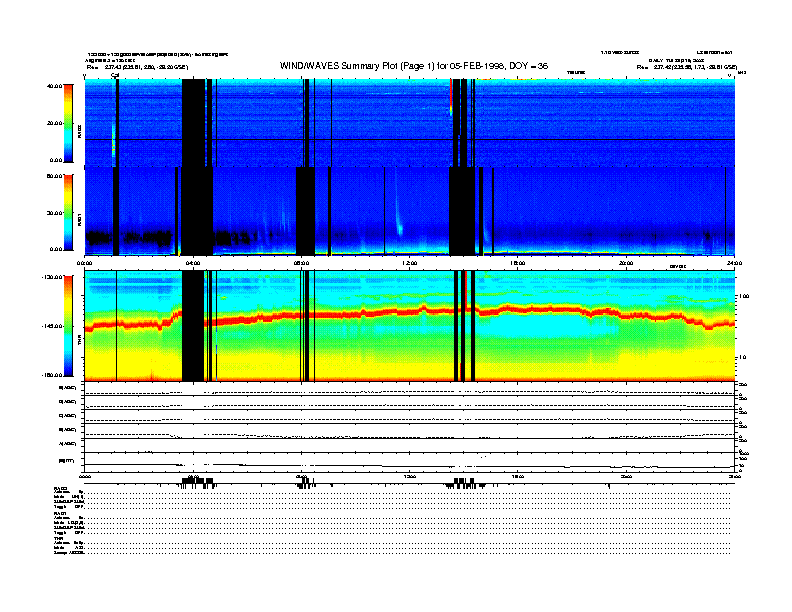792x612 pixels.
Task: Click the TNR header in bottom status block
Action: (x=58, y=538)
